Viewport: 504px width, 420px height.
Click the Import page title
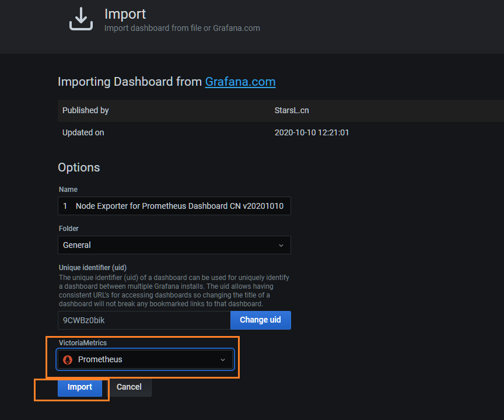point(125,14)
